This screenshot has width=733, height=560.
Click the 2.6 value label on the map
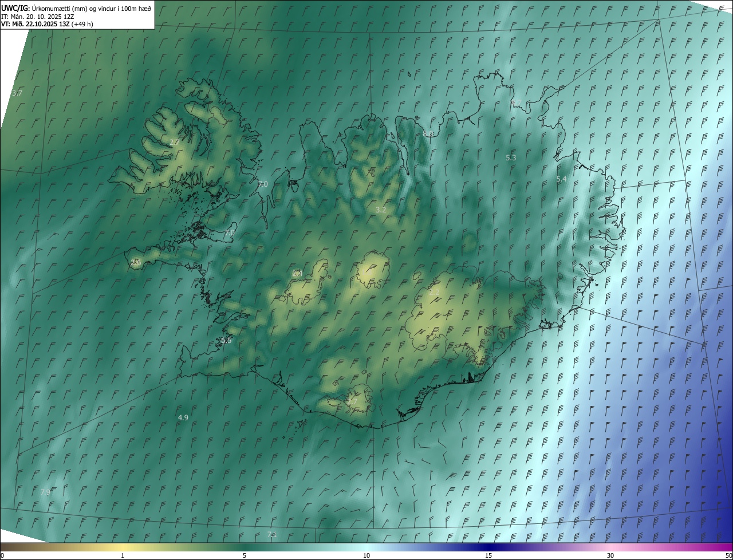pos(136,262)
